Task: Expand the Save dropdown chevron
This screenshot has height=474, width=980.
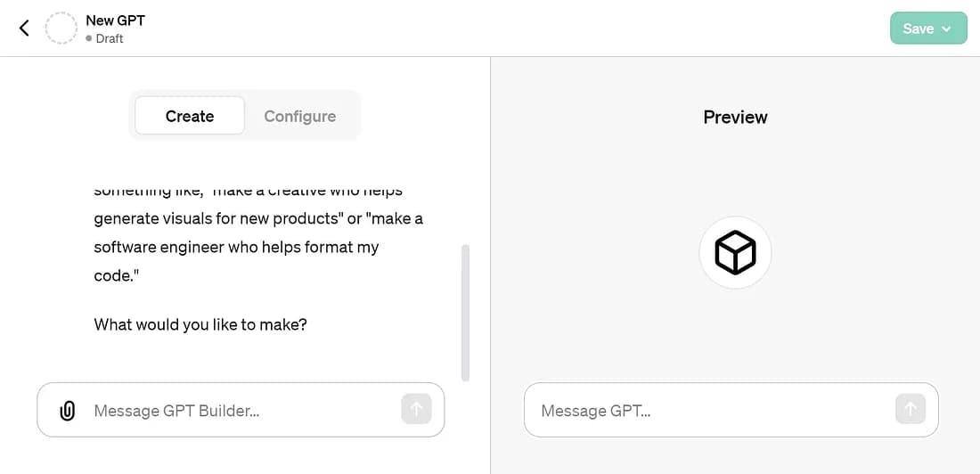Action: (946, 29)
